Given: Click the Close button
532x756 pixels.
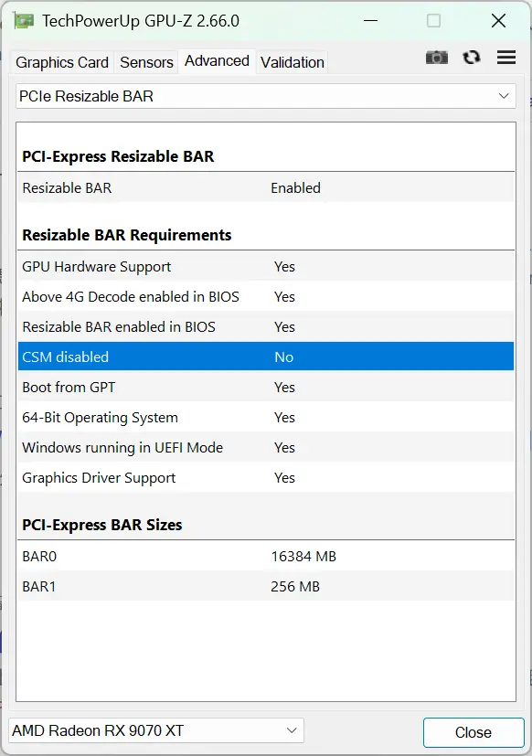Looking at the screenshot, I should (x=473, y=732).
